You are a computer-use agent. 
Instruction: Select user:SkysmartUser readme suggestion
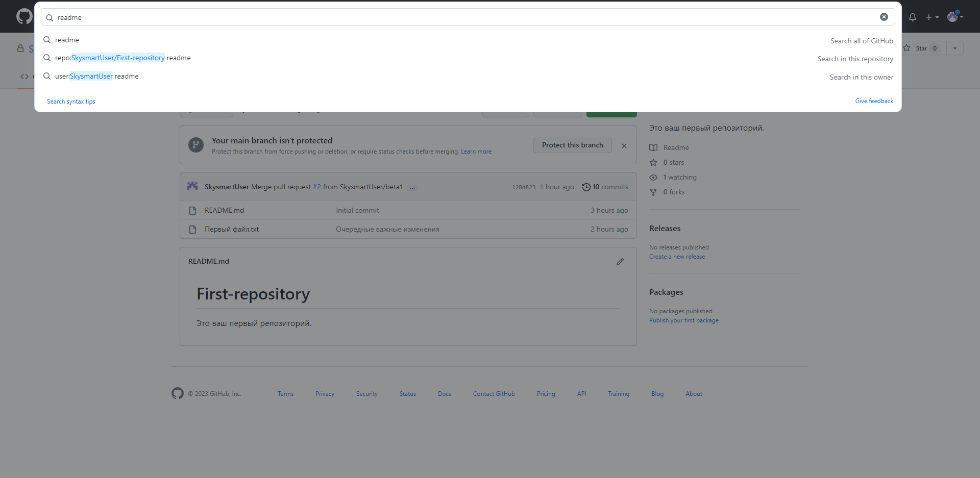(468, 77)
